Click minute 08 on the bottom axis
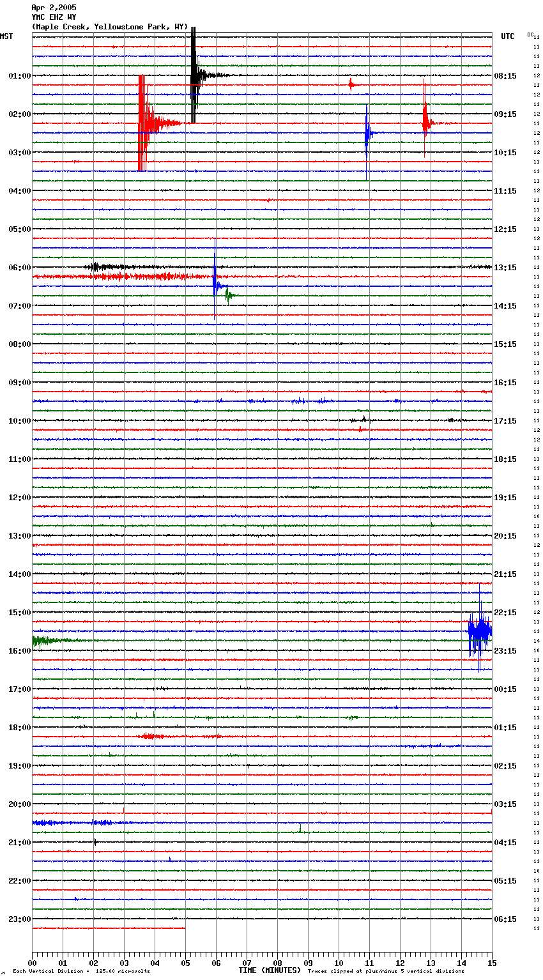The height and width of the screenshot is (980, 543). [x=277, y=963]
